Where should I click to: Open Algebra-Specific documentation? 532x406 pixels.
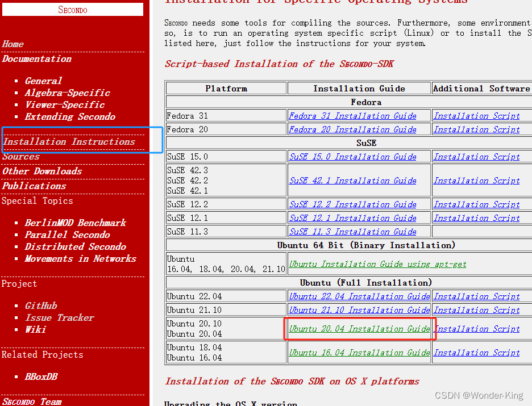[x=68, y=93]
